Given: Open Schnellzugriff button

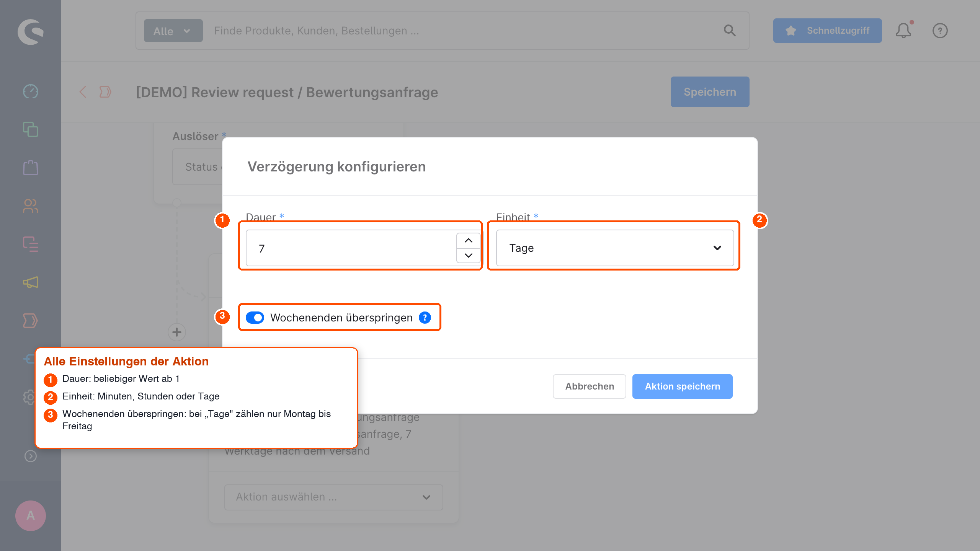Looking at the screenshot, I should (828, 31).
